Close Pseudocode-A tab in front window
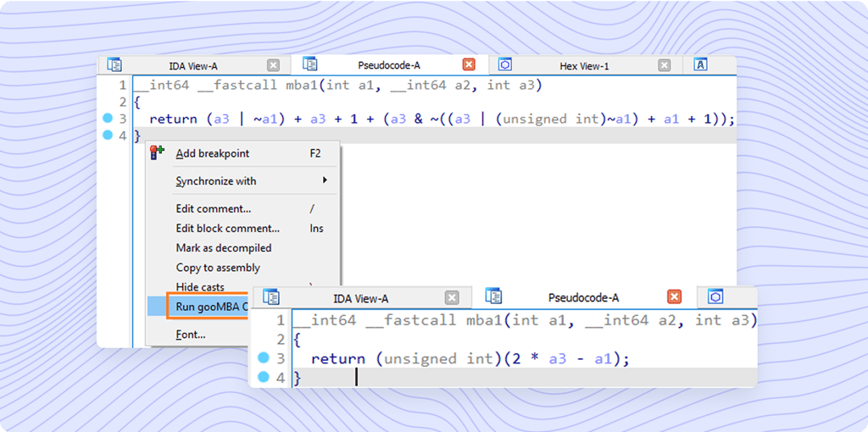 click(x=674, y=297)
